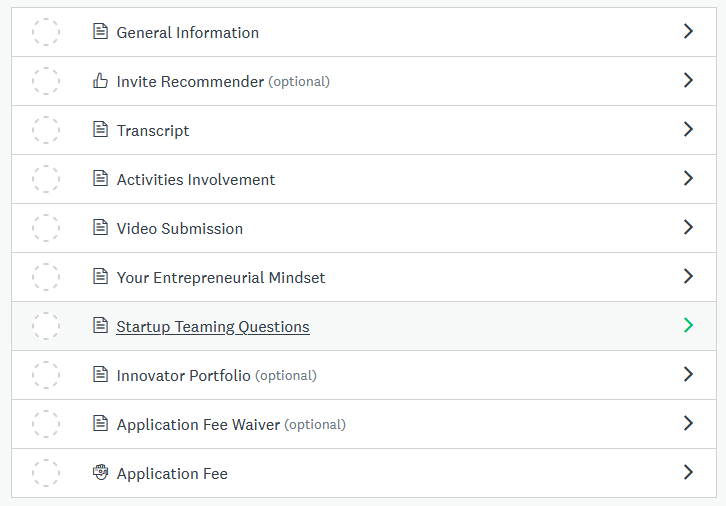This screenshot has width=726, height=506.
Task: Click the thumbs-up icon for Invite Recommender
Action: pyautogui.click(x=100, y=81)
